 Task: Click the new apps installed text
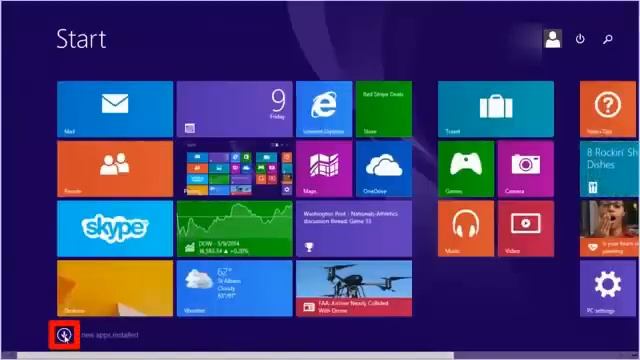(x=110, y=335)
